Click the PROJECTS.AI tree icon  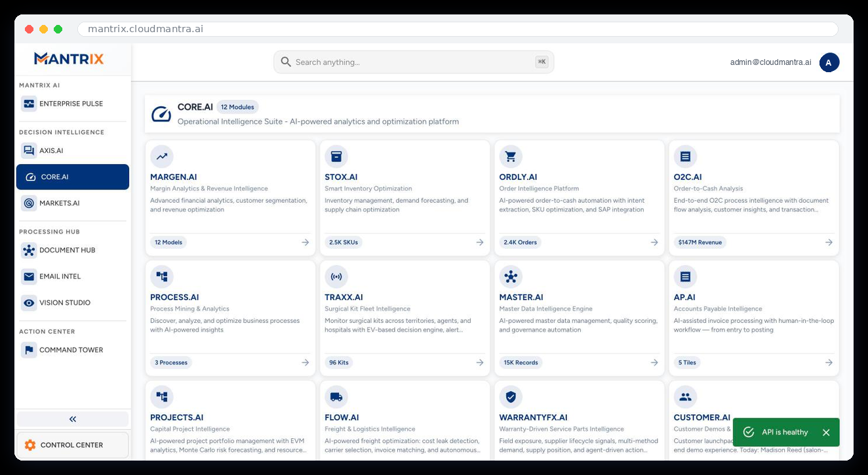pos(162,397)
